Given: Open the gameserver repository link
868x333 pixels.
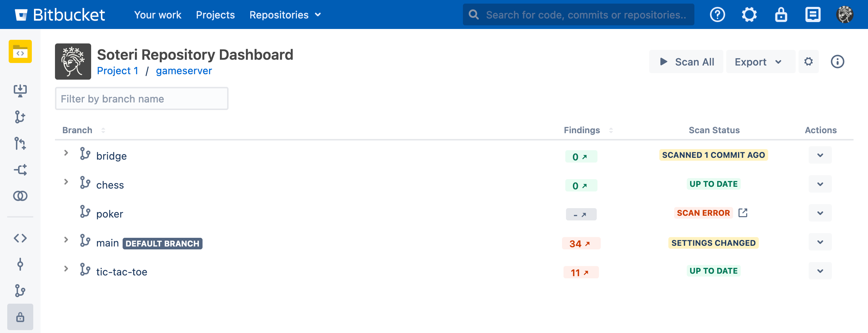Looking at the screenshot, I should tap(184, 71).
